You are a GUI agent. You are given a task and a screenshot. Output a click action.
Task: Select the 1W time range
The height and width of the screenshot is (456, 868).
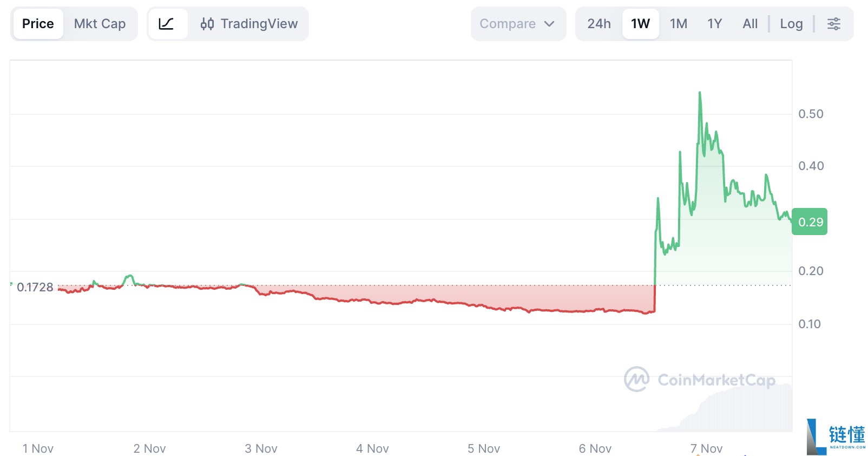pyautogui.click(x=640, y=24)
